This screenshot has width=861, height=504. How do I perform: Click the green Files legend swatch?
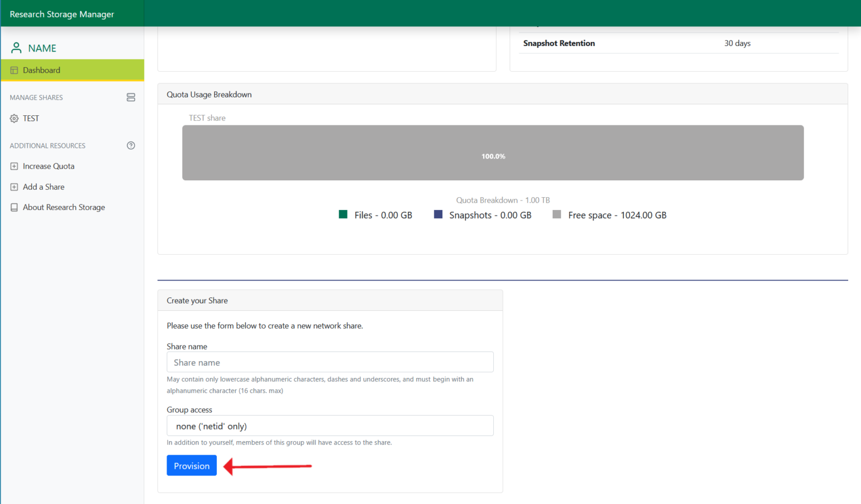point(342,214)
